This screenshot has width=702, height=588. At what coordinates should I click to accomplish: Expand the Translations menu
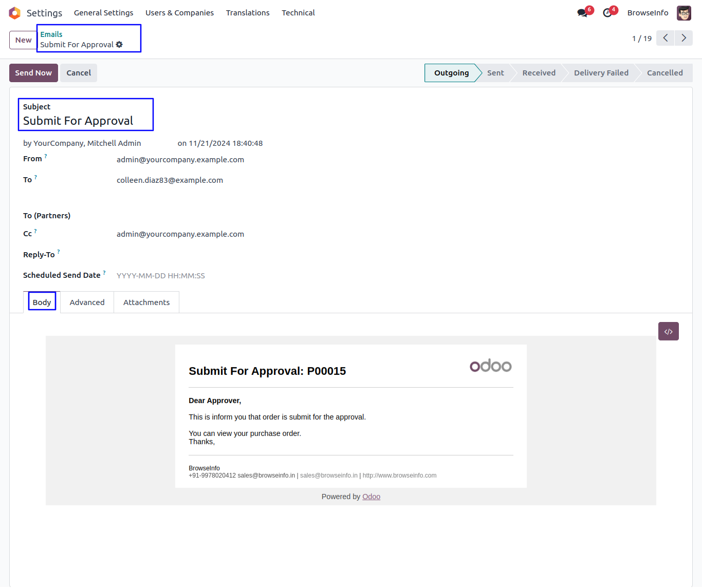(x=248, y=13)
